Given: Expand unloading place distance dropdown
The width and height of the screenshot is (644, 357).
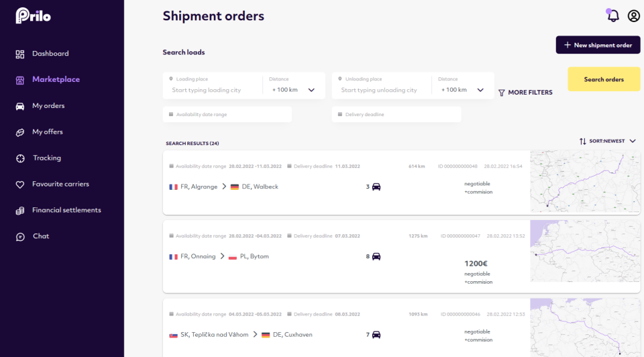Looking at the screenshot, I should [x=480, y=90].
